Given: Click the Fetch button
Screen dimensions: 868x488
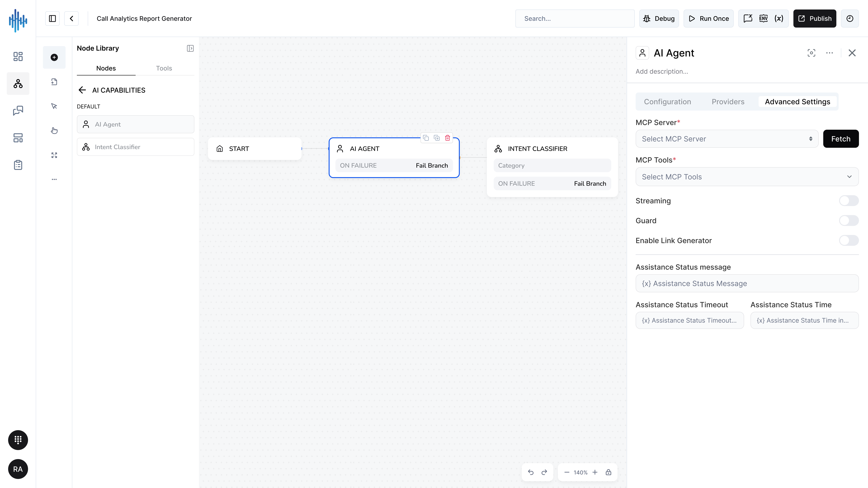Looking at the screenshot, I should (841, 139).
